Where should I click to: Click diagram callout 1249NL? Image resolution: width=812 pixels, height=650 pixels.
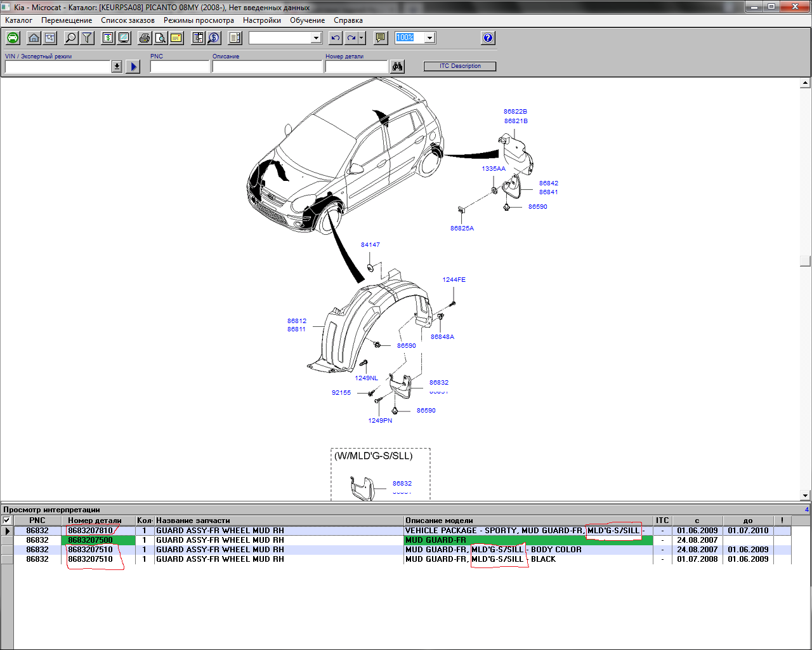click(x=366, y=378)
